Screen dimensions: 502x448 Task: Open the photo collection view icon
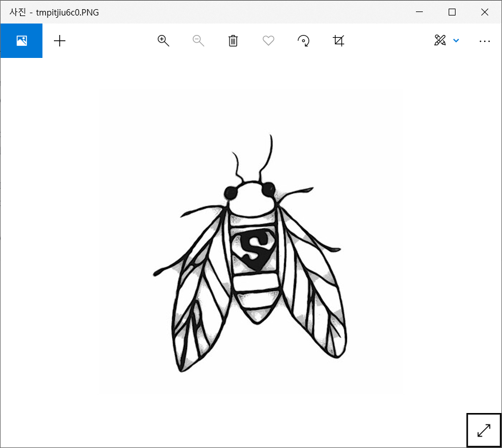21,41
